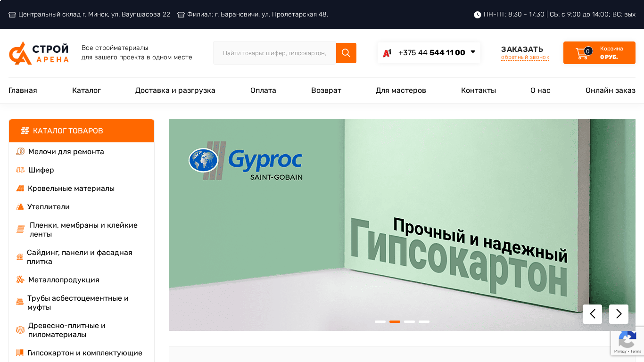This screenshot has height=362, width=644.
Task: Click the active second slide indicator
Action: 395,321
